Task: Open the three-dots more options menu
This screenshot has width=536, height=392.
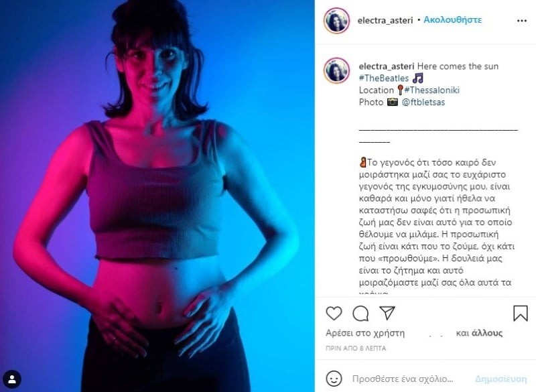Action: [522, 21]
